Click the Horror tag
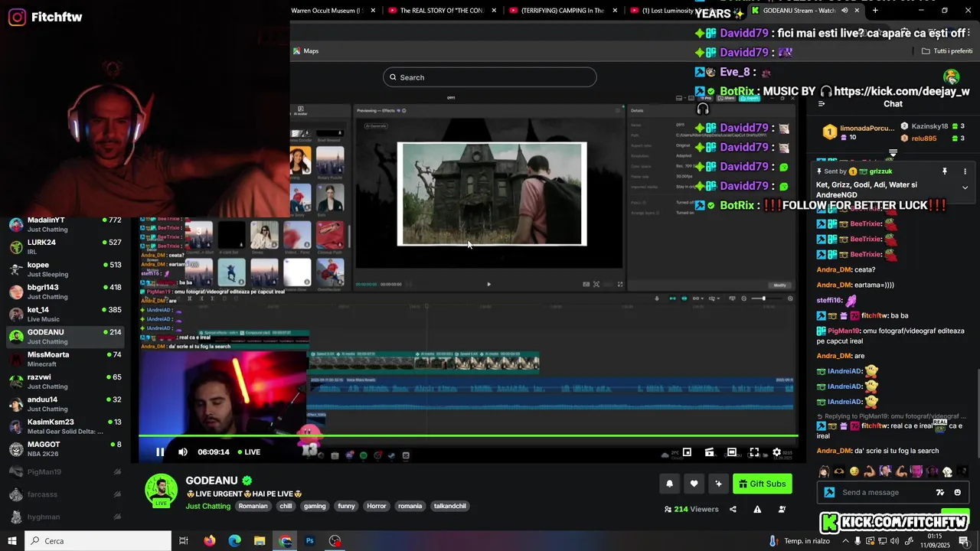 377,506
